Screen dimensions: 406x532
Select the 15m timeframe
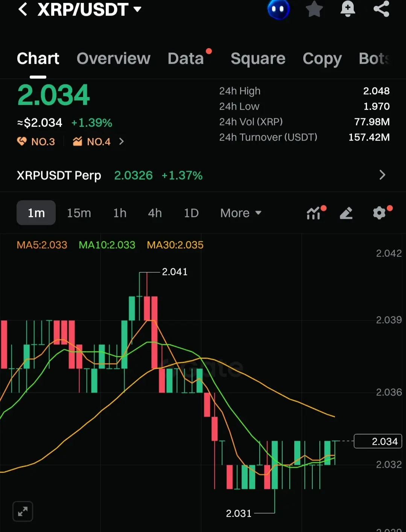tap(79, 213)
